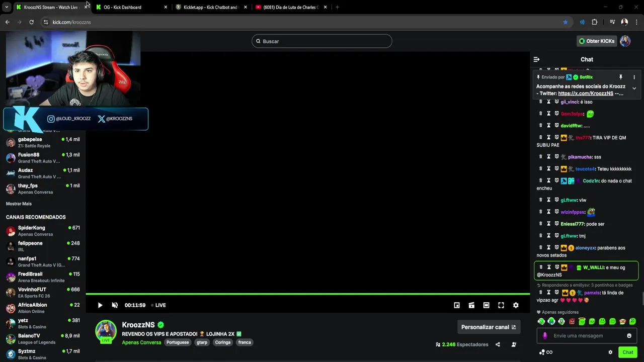This screenshot has width=644, height=362.
Task: Delete pikamucha's chat message
Action: (x=541, y=157)
